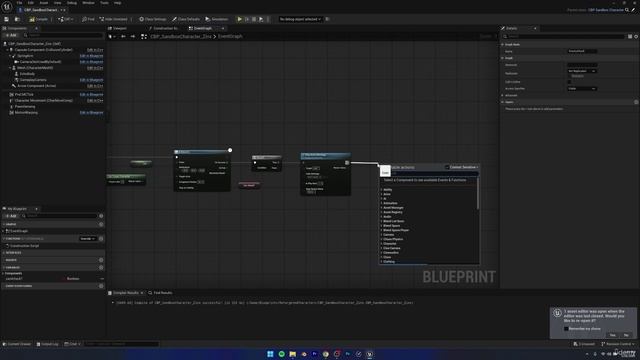
Task: Click Edit in Blueprint link for MotionWarping
Action: pos(91,113)
